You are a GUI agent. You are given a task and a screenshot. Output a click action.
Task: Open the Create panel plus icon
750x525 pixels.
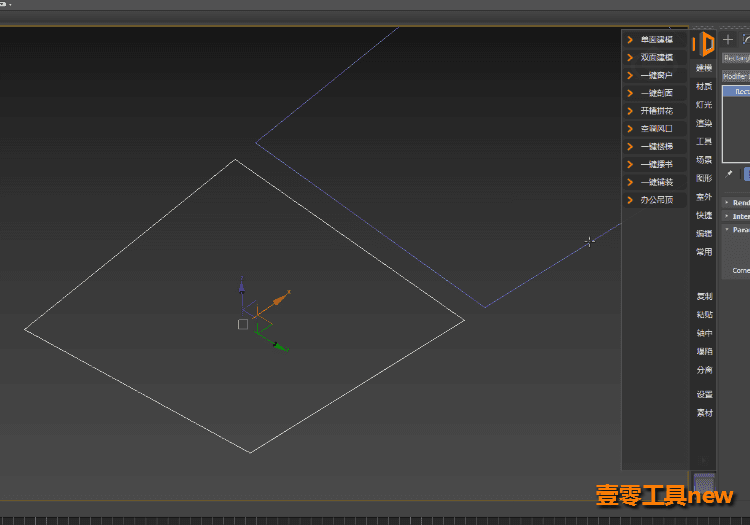pos(728,40)
